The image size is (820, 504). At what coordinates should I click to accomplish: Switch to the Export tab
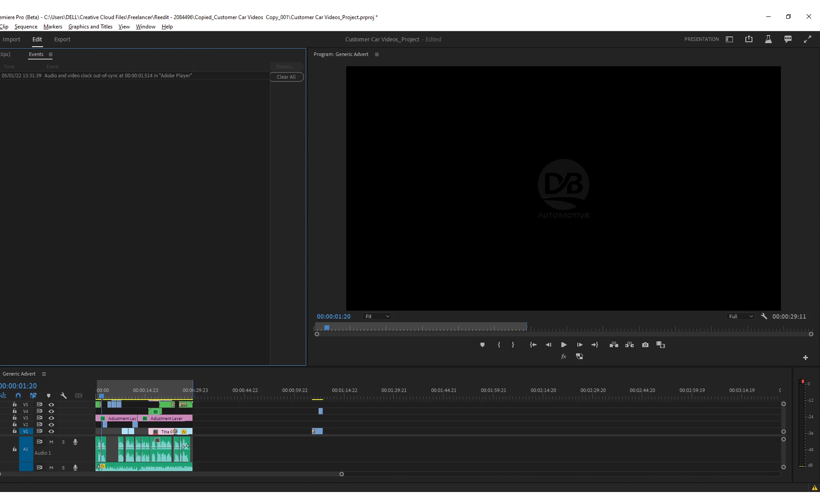(x=62, y=40)
